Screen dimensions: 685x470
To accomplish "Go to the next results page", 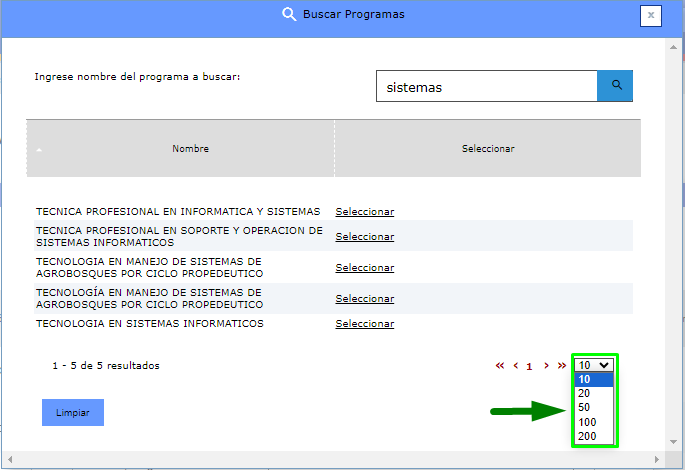I will point(546,366).
